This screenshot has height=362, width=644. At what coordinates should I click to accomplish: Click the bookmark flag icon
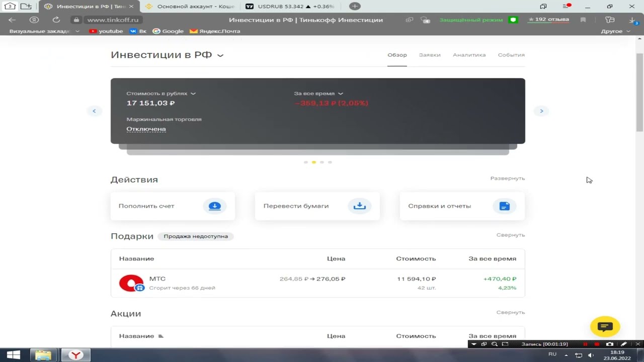(583, 20)
